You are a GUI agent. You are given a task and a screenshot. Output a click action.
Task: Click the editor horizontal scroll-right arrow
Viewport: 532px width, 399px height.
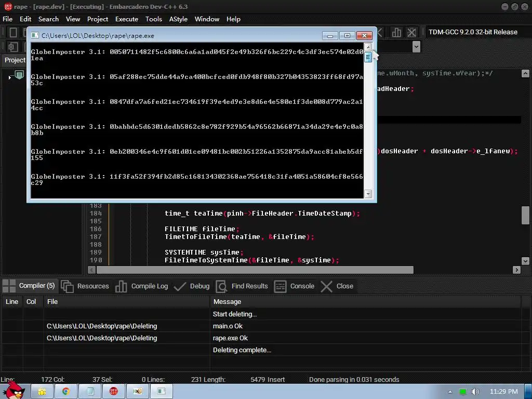click(517, 270)
